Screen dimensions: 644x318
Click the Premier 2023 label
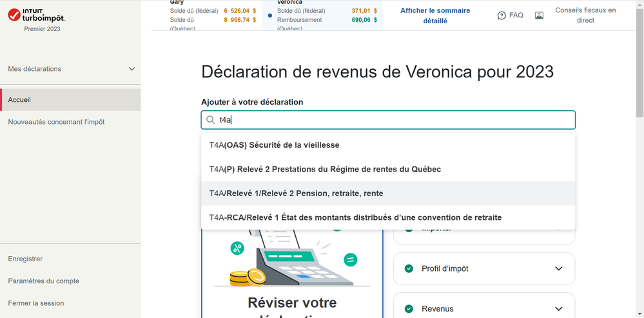tap(42, 29)
